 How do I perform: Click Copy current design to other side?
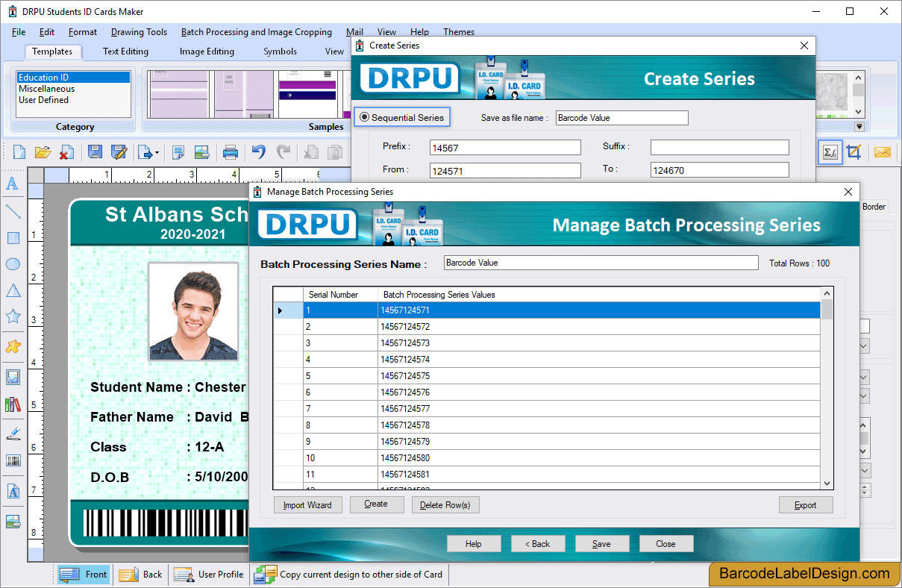[349, 575]
